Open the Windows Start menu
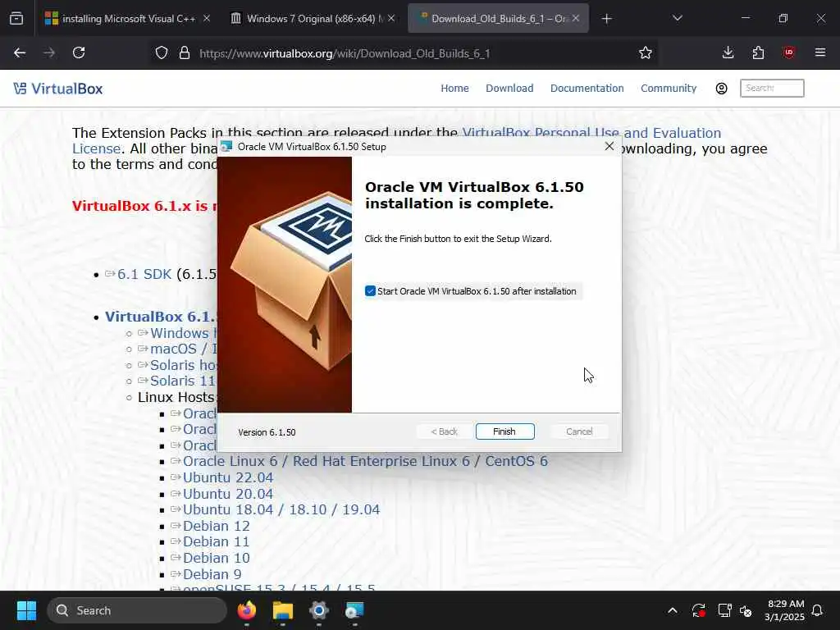 (26, 610)
